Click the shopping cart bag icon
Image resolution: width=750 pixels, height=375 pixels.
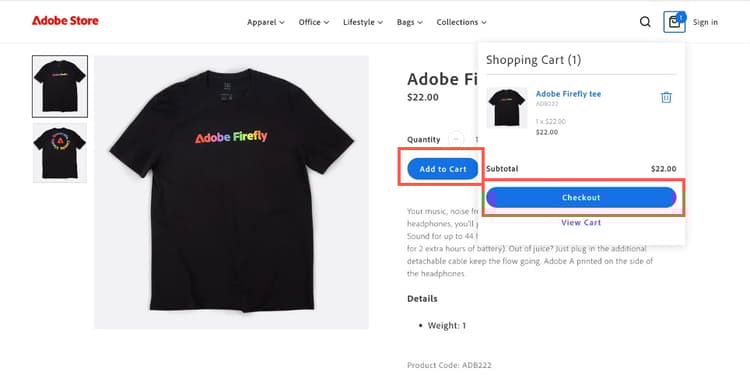click(x=674, y=22)
